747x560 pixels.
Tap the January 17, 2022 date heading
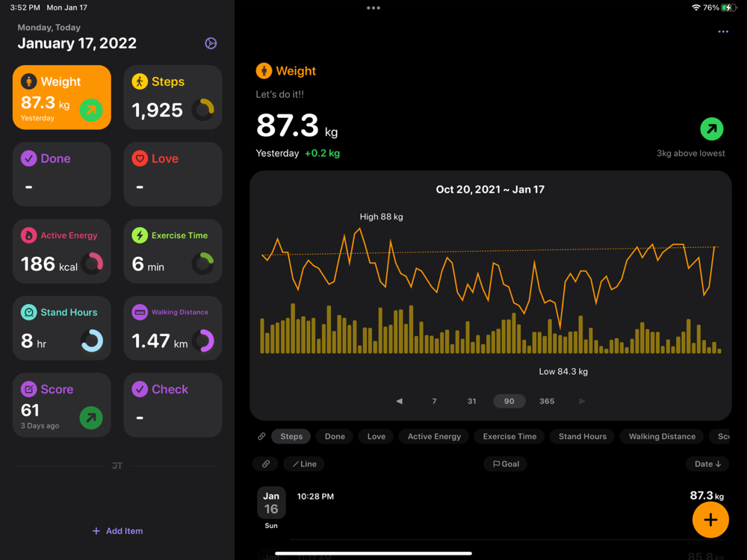coord(77,43)
